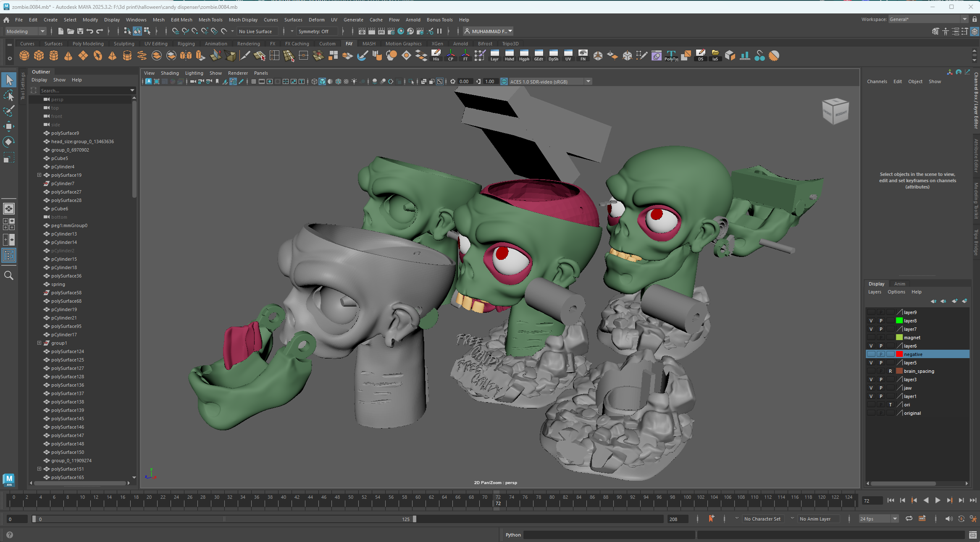Click the red color swatch of negative layer
The width and height of the screenshot is (980, 542).
(899, 354)
